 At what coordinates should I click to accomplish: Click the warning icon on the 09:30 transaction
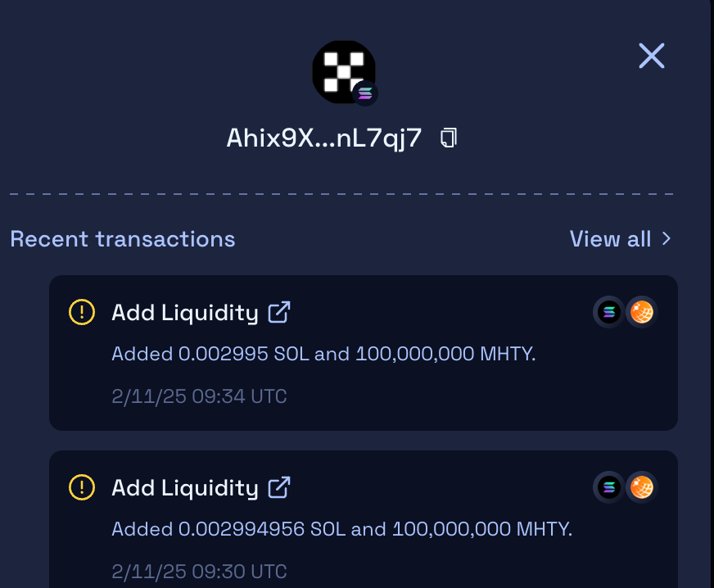tap(82, 487)
